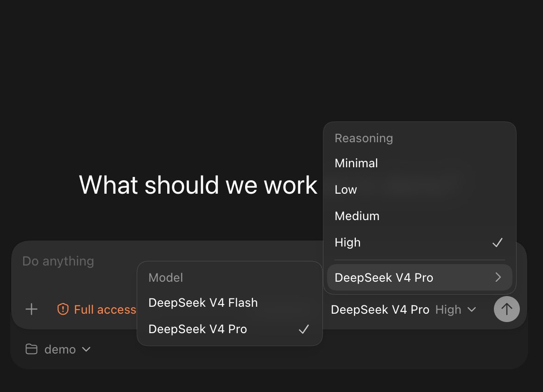Expand submenu arrow on DeepSeek V4 Pro
543x392 pixels.
(498, 277)
